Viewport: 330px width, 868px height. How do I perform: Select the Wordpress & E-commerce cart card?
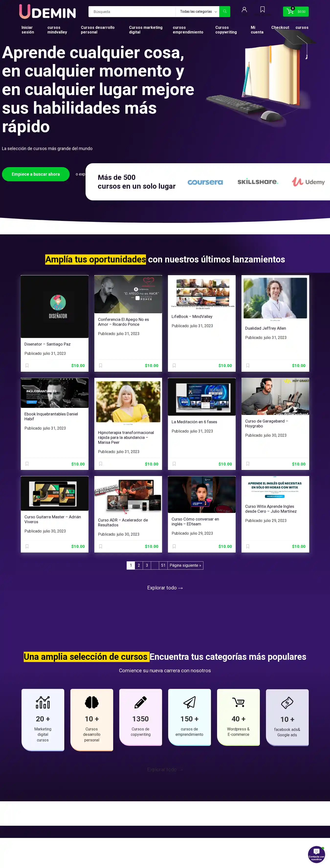tap(238, 717)
